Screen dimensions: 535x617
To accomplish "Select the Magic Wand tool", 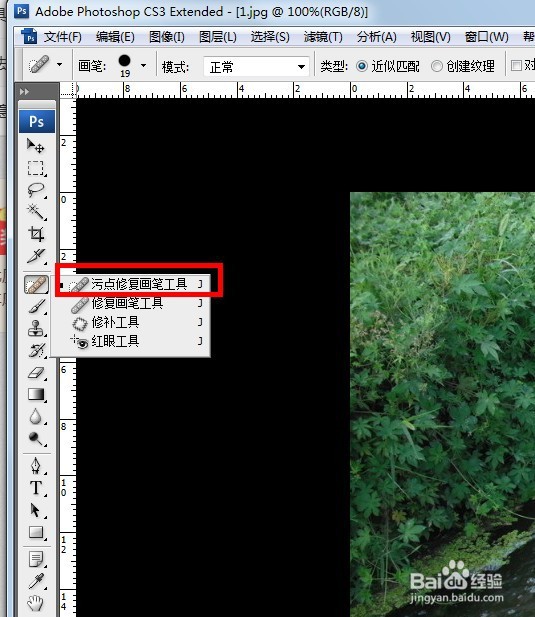I will click(x=36, y=212).
